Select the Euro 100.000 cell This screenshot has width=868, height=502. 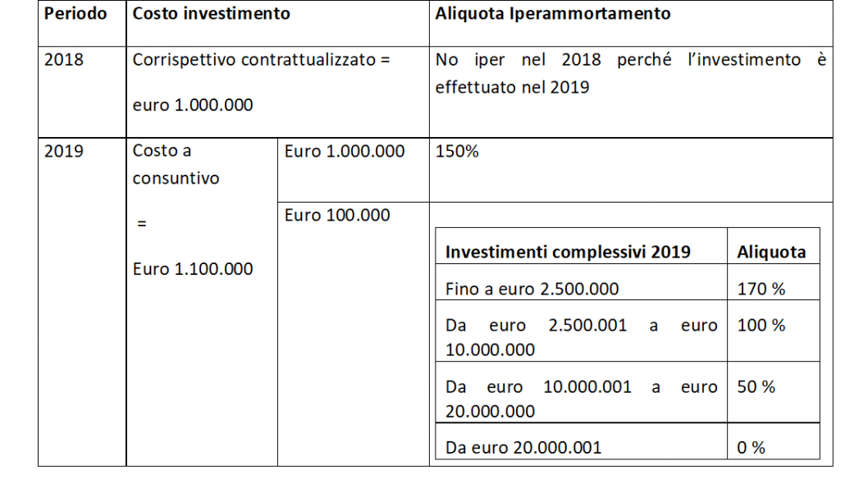pos(337,216)
